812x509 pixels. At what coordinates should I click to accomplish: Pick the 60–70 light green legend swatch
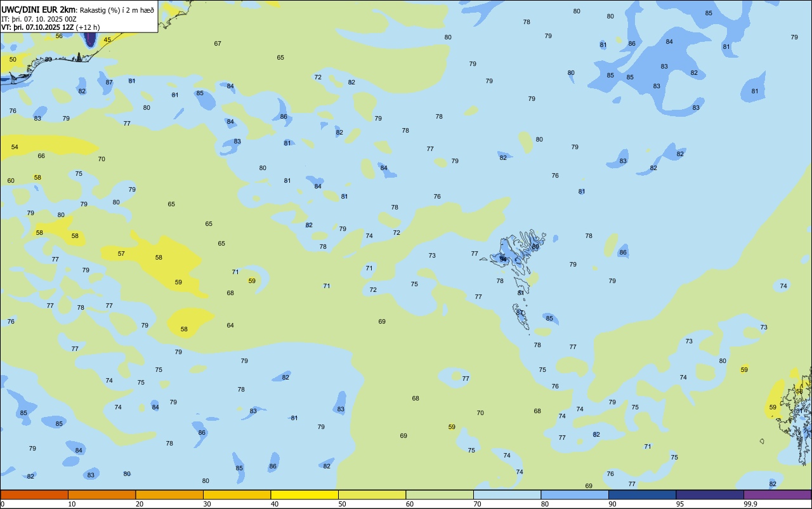point(440,494)
